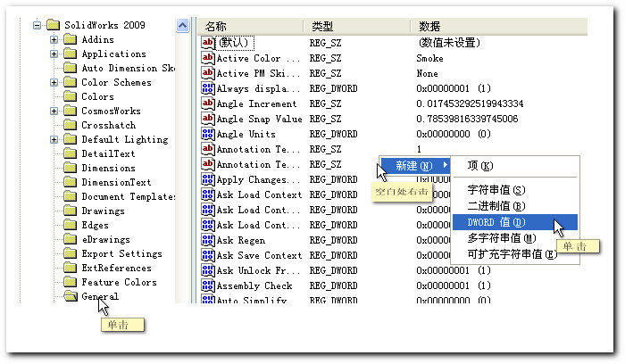Screen dimensions: 625x364
Task: Click the Export Settings folder icon
Action: pyautogui.click(x=71, y=253)
